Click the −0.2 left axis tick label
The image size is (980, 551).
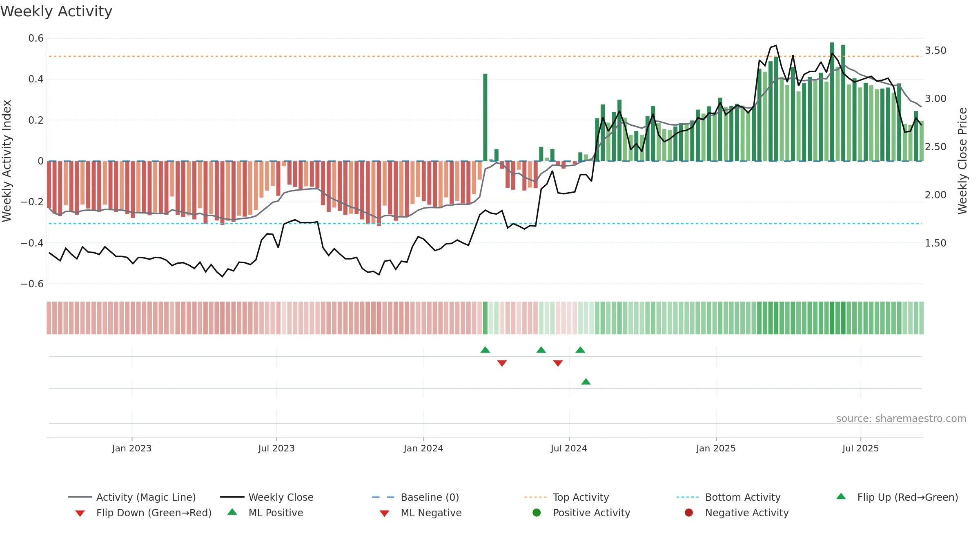tap(32, 202)
